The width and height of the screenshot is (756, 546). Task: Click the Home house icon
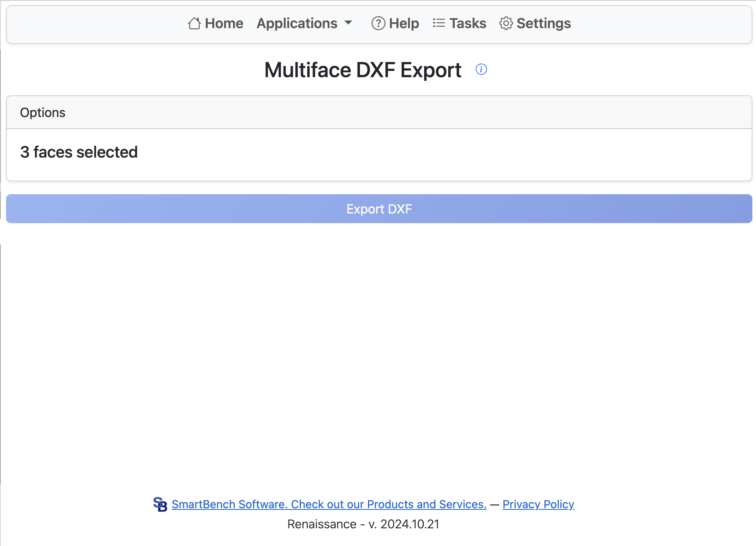[x=194, y=23]
